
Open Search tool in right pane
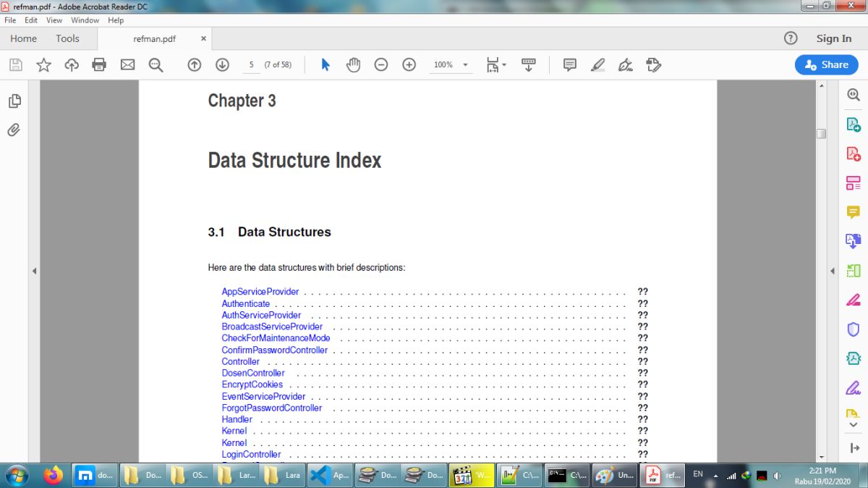[x=854, y=95]
